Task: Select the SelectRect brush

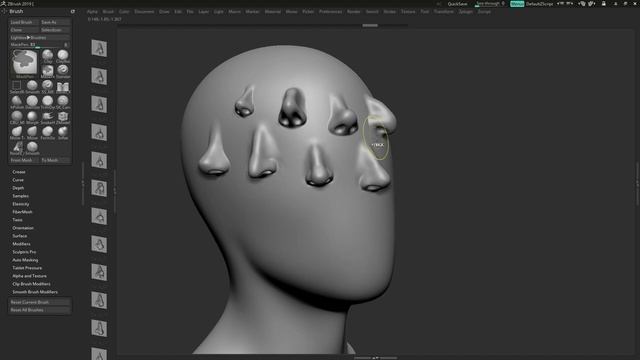Action: (17, 87)
